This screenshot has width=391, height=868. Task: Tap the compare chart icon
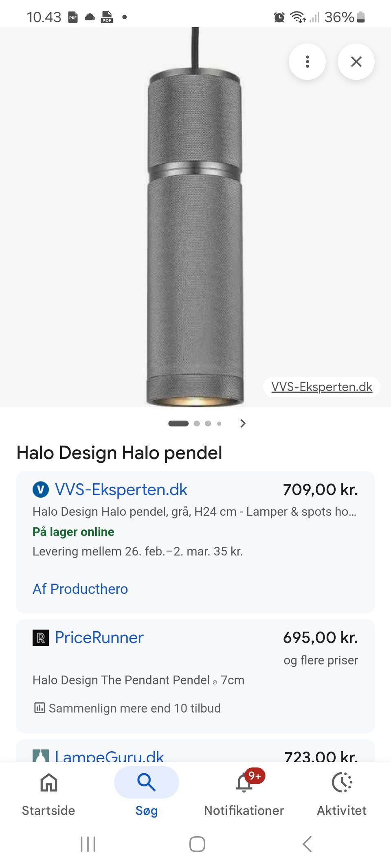40,708
